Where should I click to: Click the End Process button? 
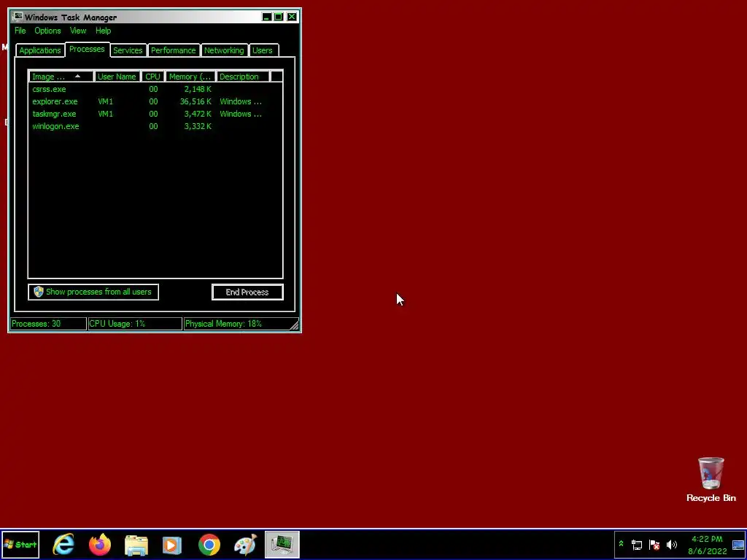[x=247, y=292]
